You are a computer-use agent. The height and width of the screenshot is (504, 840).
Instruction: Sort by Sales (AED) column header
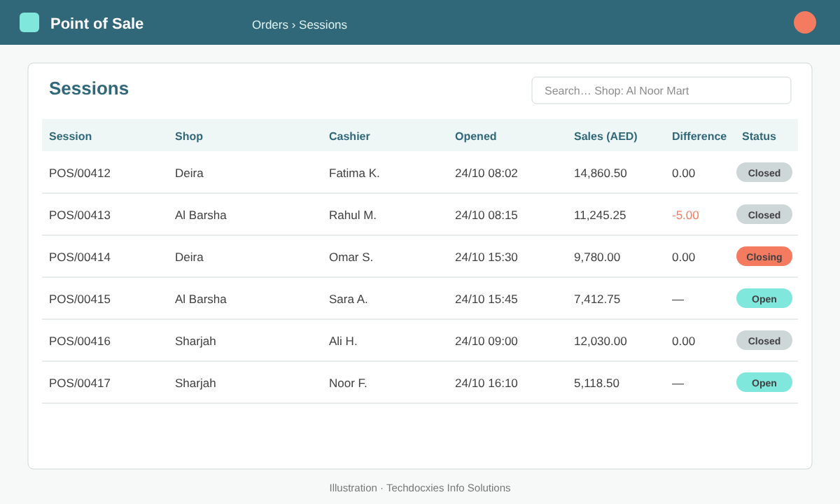coord(605,136)
